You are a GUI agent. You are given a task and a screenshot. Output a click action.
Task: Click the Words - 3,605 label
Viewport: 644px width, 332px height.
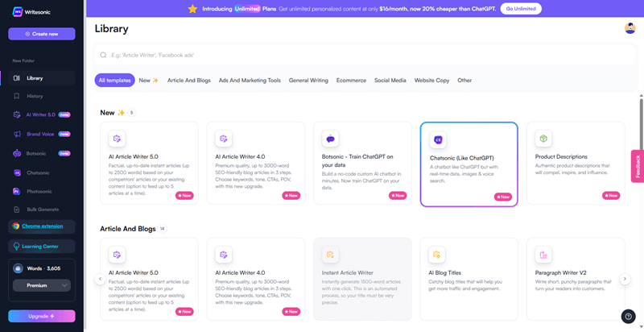pyautogui.click(x=44, y=268)
